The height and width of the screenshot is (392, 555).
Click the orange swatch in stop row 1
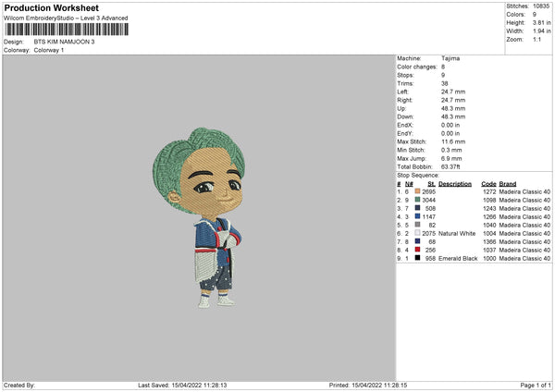(x=417, y=191)
